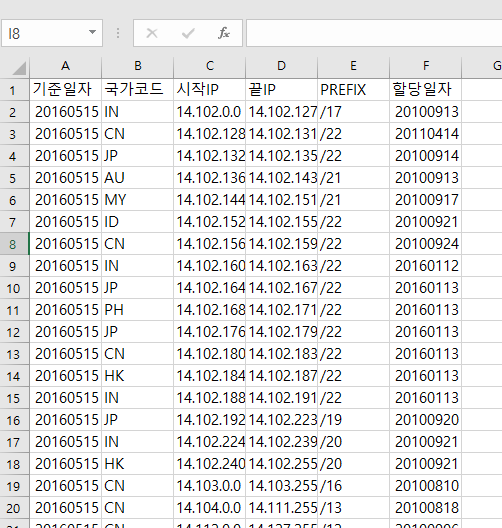Open the Insert Function fx icon
502x528 pixels.
tap(224, 33)
